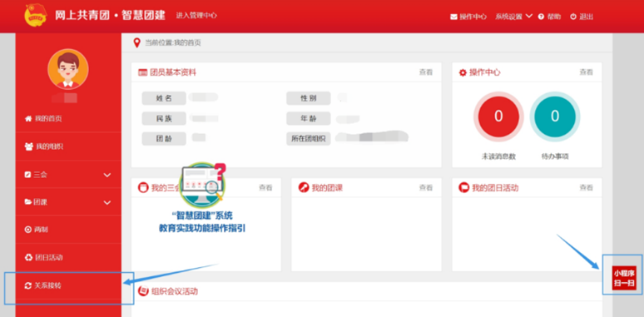Click the user avatar picture in sidebar

coord(67,69)
